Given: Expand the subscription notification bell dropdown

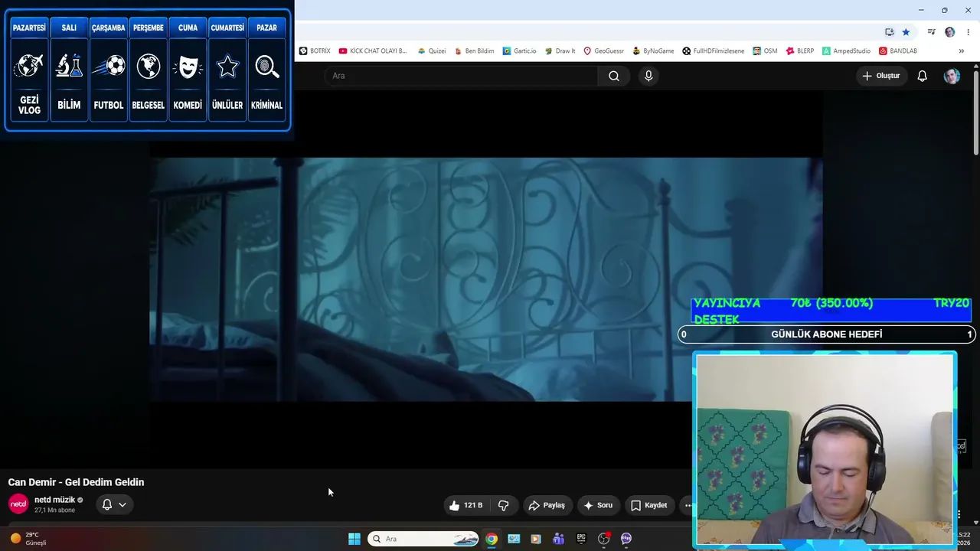Looking at the screenshot, I should (x=114, y=504).
